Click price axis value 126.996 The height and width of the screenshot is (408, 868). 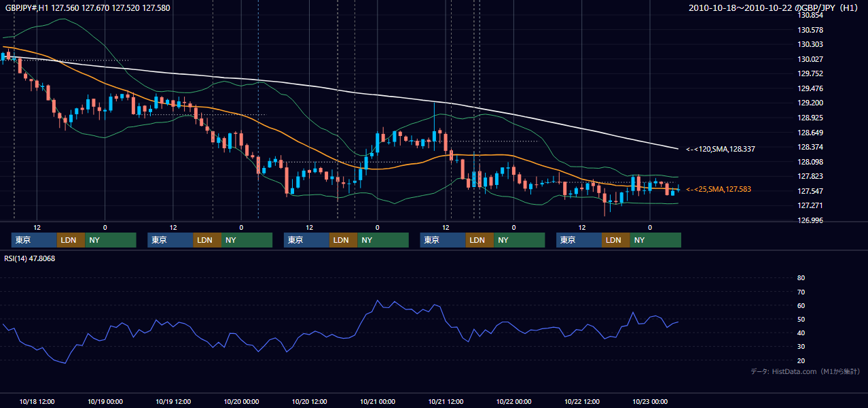[x=810, y=220]
